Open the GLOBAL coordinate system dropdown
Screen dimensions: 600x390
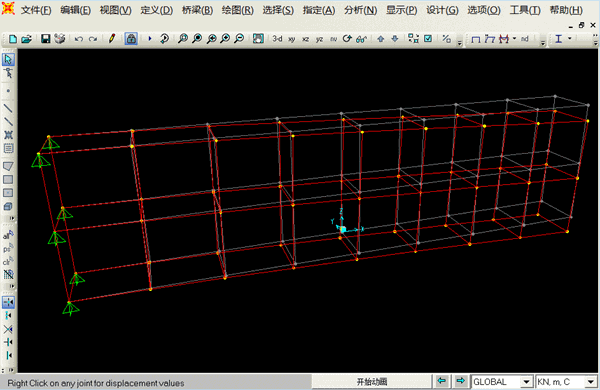502,382
